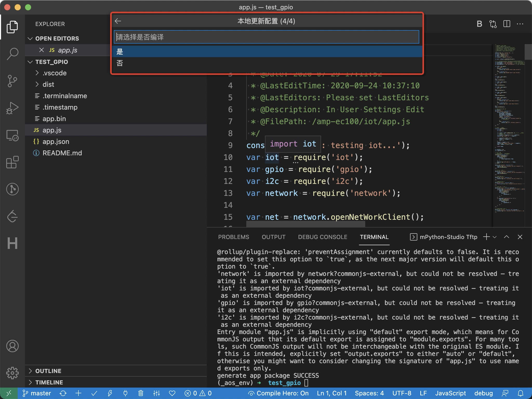Toggle Compile Hero: On in status bar
Image resolution: width=532 pixels, height=399 pixels.
pos(278,393)
